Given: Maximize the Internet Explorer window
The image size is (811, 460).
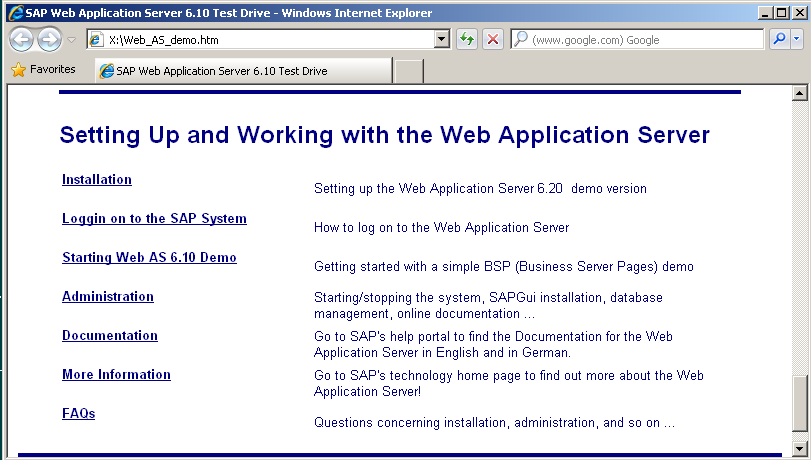Looking at the screenshot, I should [x=782, y=13].
